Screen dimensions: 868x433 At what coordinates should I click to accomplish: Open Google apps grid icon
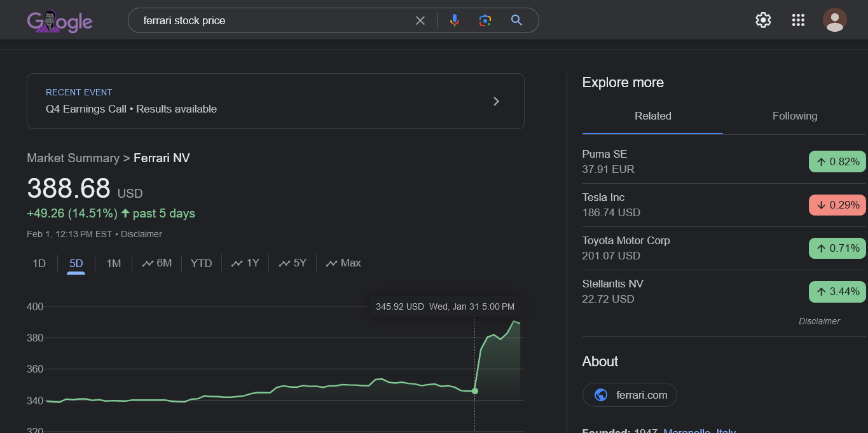[x=798, y=20]
